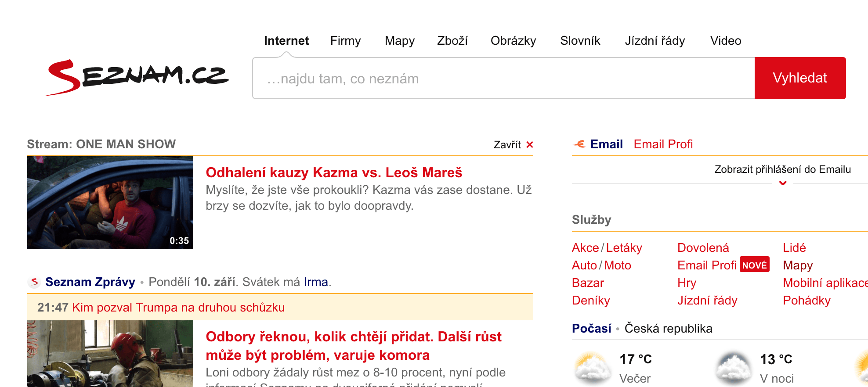Read the Kim pozval Trumpa headline
Screen dimensions: 868x387
(x=178, y=307)
